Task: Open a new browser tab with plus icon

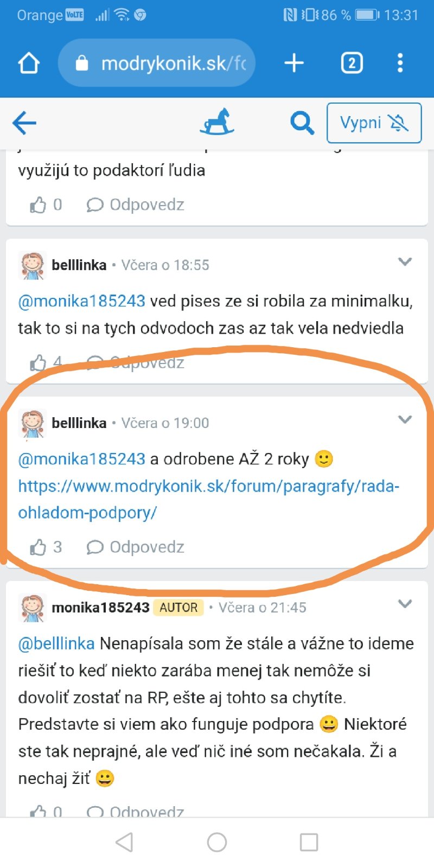Action: 294,63
